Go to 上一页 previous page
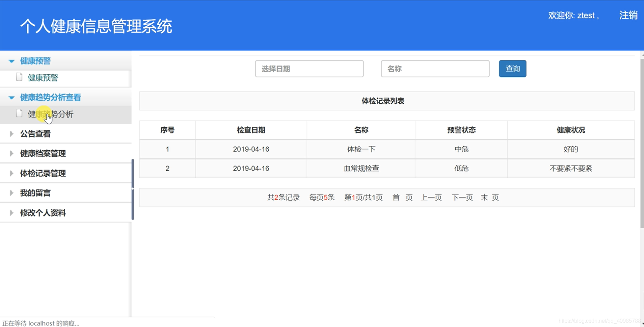This screenshot has width=644, height=327. coord(431,198)
